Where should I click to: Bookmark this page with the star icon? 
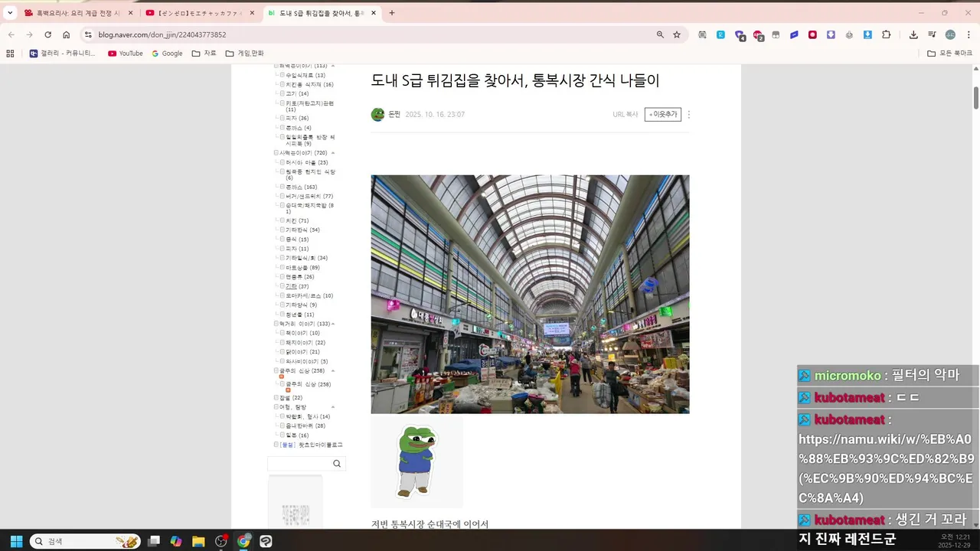pyautogui.click(x=677, y=34)
